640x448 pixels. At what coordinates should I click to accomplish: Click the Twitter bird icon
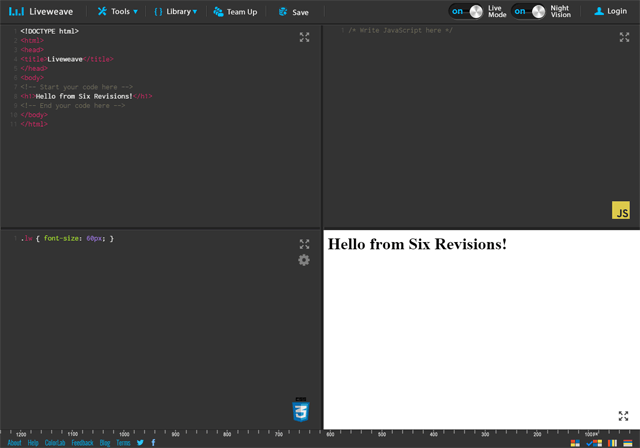140,443
